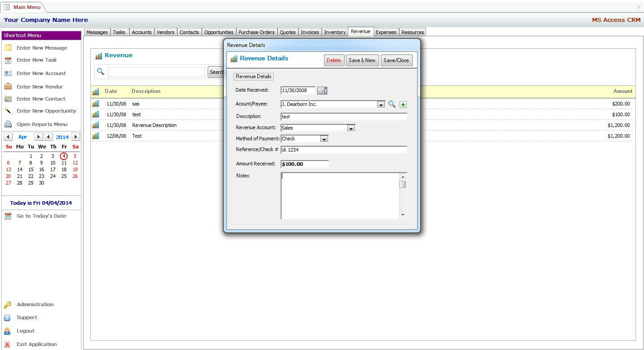Click the Date Received field
Screen dimensions: 644x350
point(298,90)
